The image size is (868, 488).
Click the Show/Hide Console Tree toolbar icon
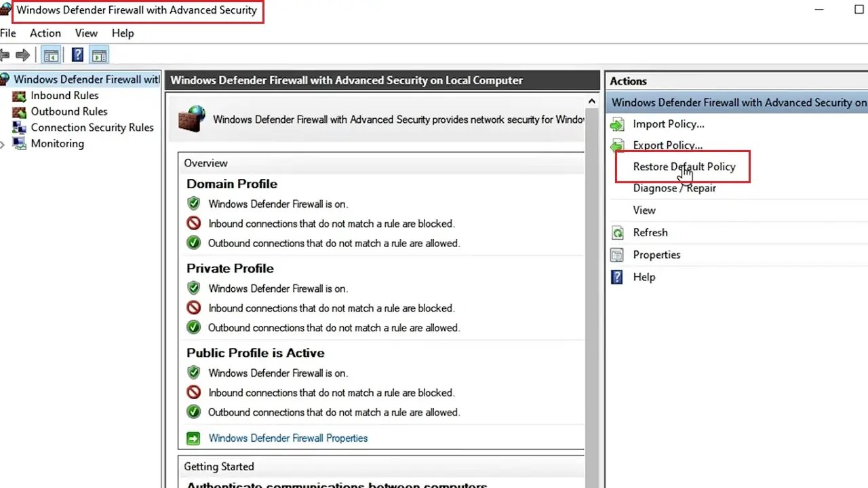coord(51,55)
